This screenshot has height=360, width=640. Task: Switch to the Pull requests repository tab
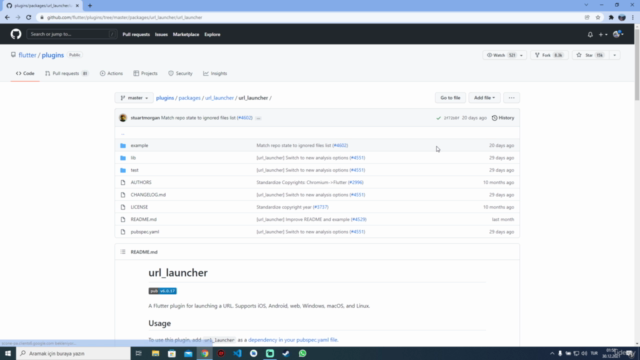(67, 73)
